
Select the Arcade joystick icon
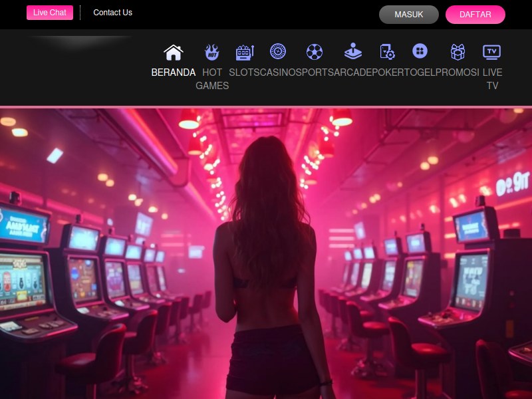click(x=353, y=51)
